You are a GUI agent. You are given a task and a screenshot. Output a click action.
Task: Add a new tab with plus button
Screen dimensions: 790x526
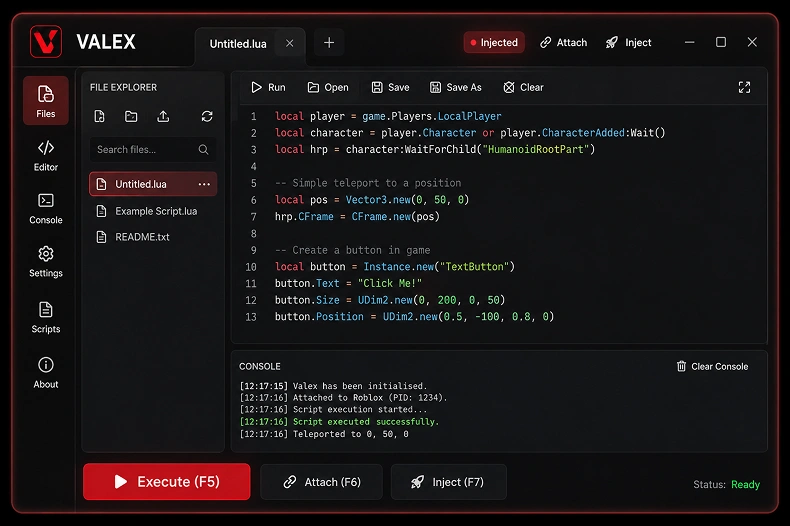pyautogui.click(x=329, y=43)
